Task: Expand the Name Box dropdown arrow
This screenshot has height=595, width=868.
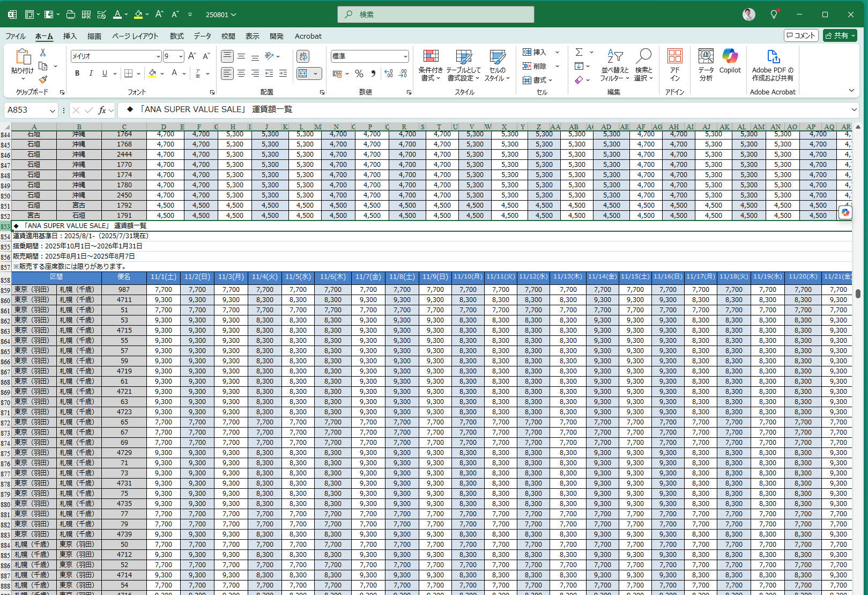Action: [53, 110]
